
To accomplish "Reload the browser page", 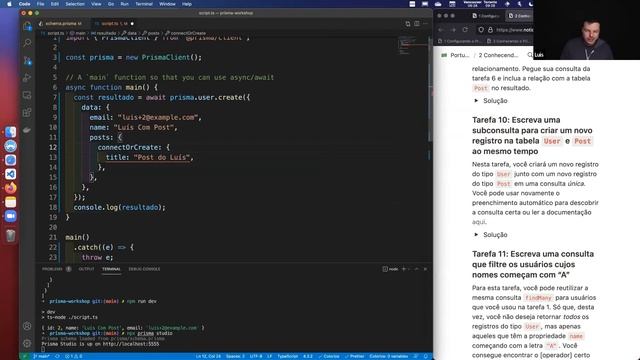I will tap(465, 30).
